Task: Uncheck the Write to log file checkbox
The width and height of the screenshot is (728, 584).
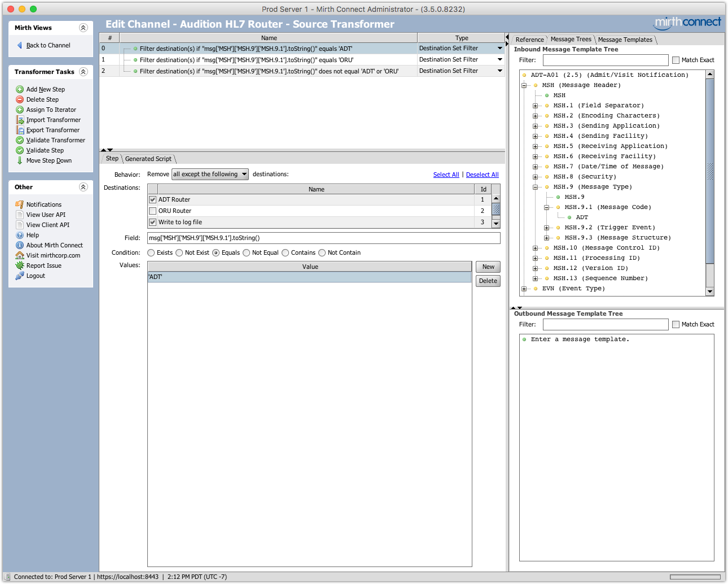Action: (152, 222)
